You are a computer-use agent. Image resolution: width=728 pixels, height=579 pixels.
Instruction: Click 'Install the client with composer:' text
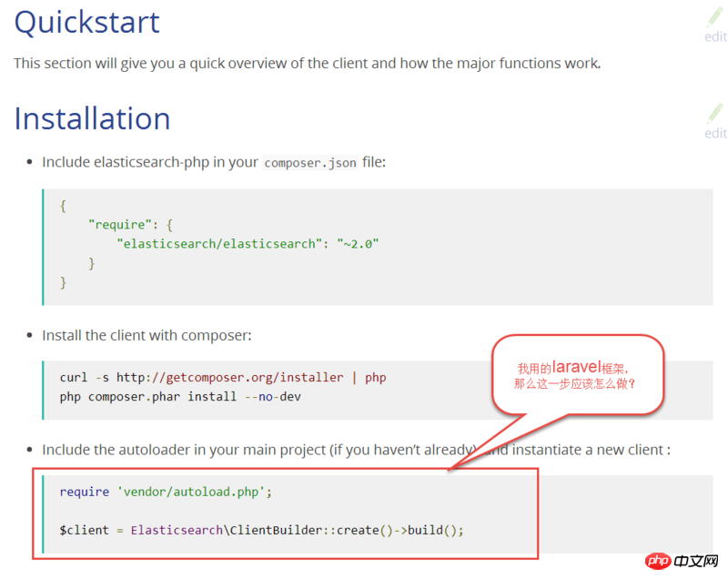147,335
